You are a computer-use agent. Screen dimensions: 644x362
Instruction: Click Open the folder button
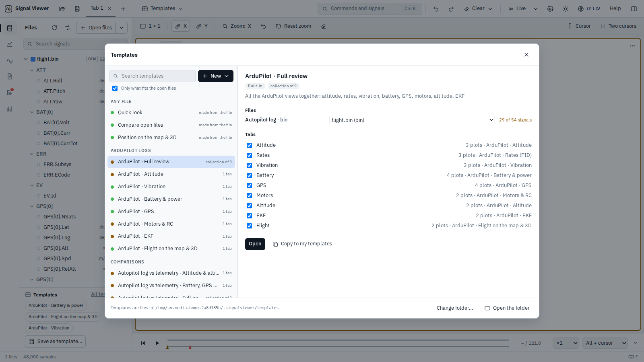(507, 308)
